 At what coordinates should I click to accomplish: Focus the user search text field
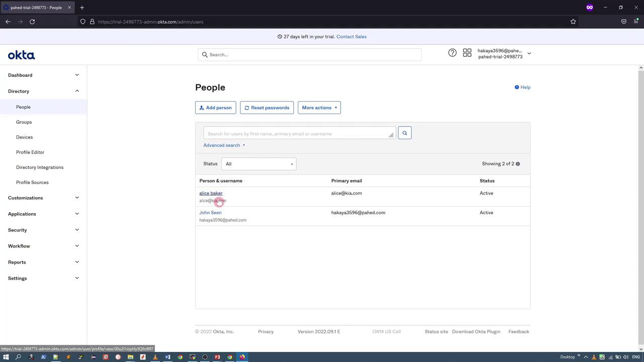297,134
